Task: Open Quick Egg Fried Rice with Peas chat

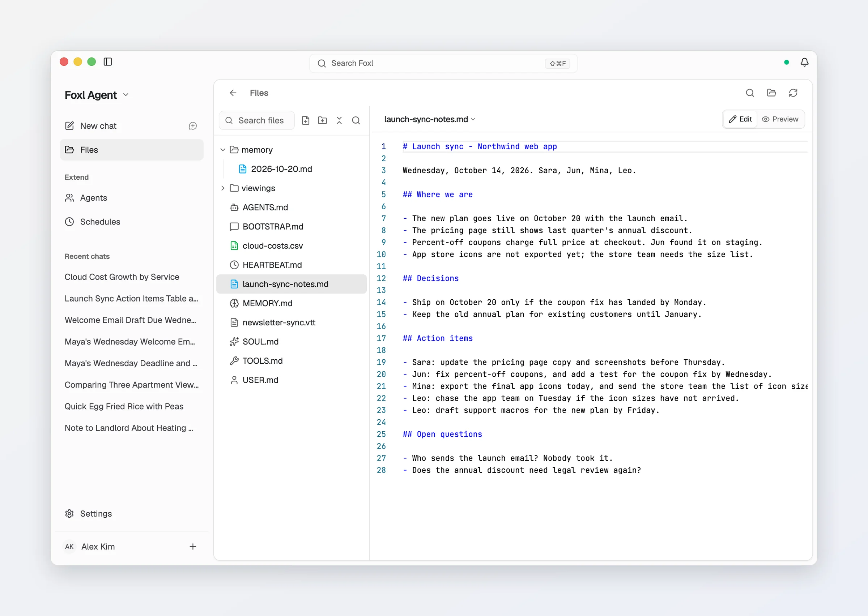Action: click(132, 406)
